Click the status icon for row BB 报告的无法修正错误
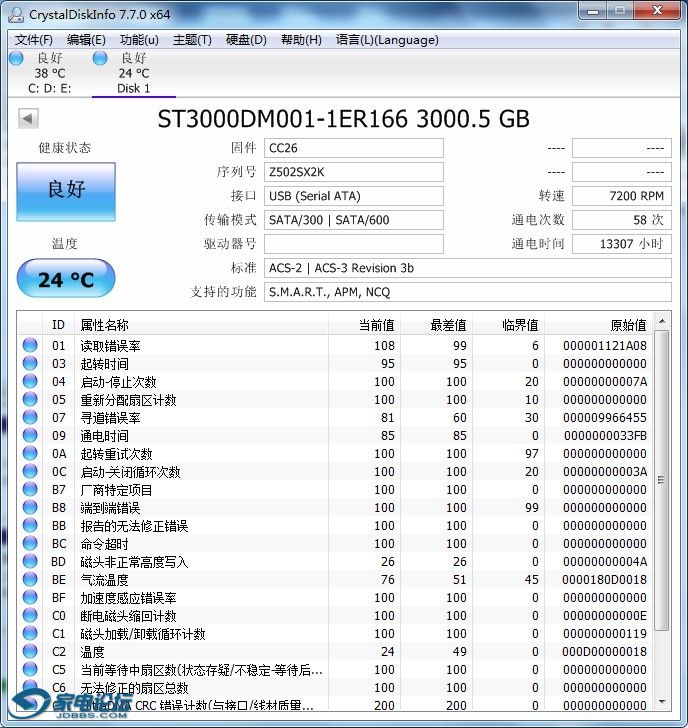This screenshot has height=728, width=688. [x=30, y=525]
